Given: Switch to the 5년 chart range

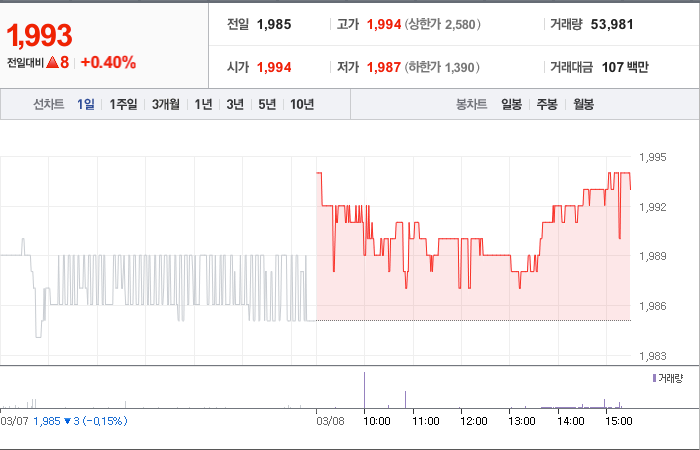Looking at the screenshot, I should tap(267, 104).
